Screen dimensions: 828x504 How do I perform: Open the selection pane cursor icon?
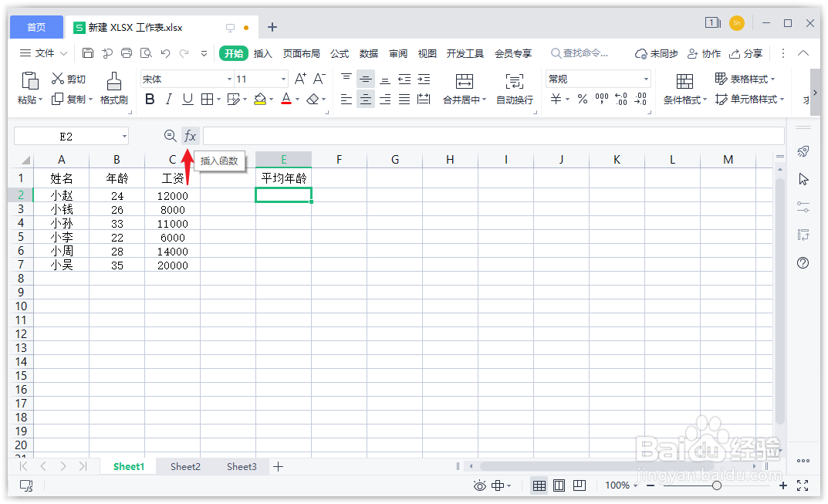tap(803, 180)
